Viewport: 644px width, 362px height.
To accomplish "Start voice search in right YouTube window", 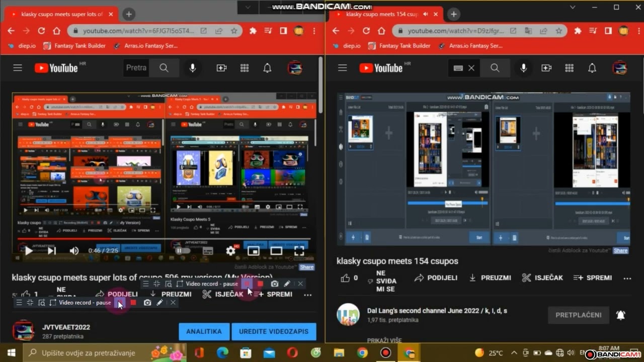I will point(524,68).
